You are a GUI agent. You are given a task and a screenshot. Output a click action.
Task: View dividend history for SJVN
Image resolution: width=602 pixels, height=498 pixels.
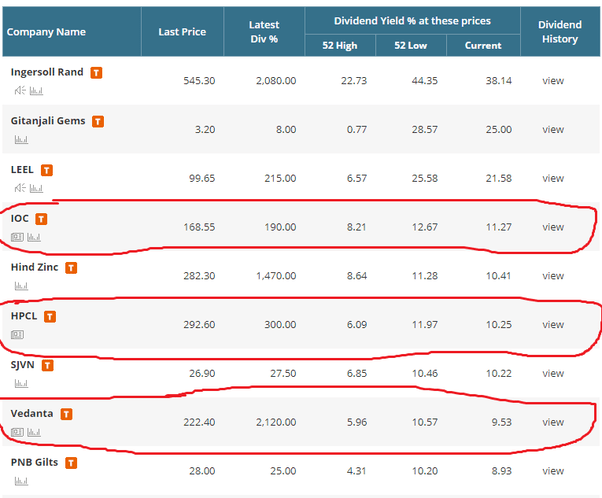pos(553,373)
